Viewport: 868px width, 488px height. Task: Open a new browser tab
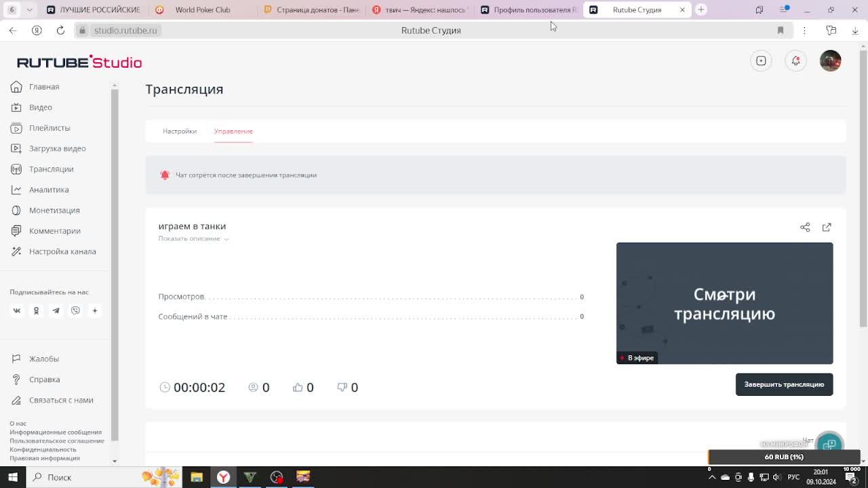click(701, 9)
